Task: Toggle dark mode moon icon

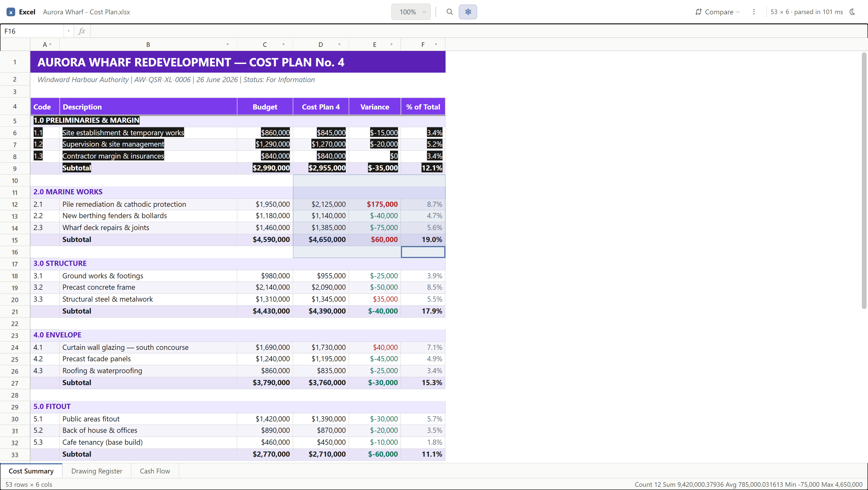Action: (853, 12)
